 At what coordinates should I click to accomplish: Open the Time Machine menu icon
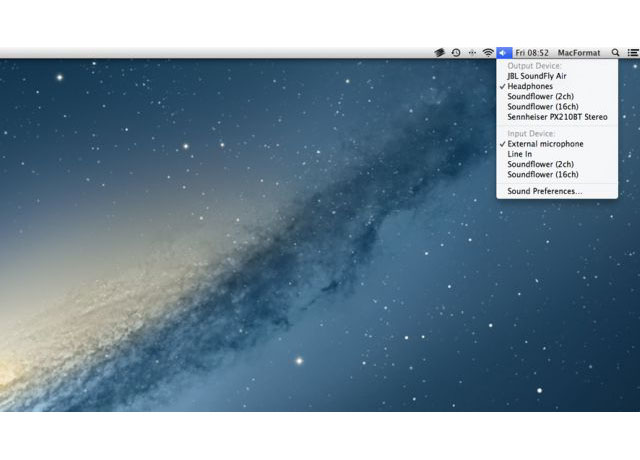coord(456,53)
